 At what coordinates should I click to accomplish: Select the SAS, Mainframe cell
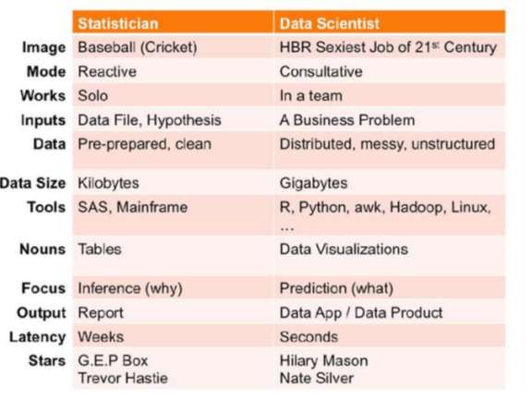(173, 214)
